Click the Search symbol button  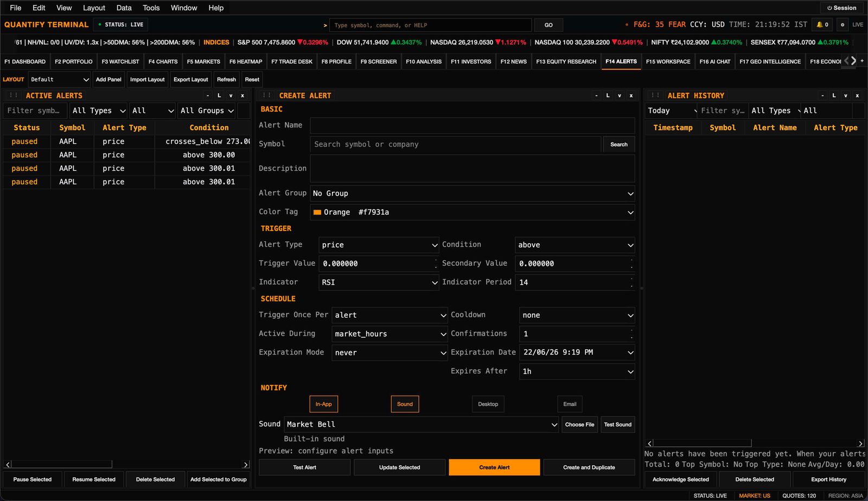[x=619, y=144]
